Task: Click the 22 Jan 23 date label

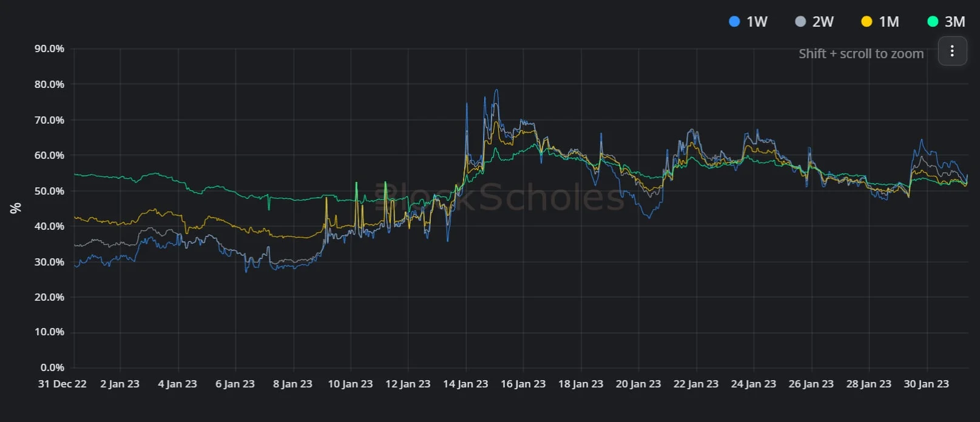Action: pyautogui.click(x=696, y=384)
